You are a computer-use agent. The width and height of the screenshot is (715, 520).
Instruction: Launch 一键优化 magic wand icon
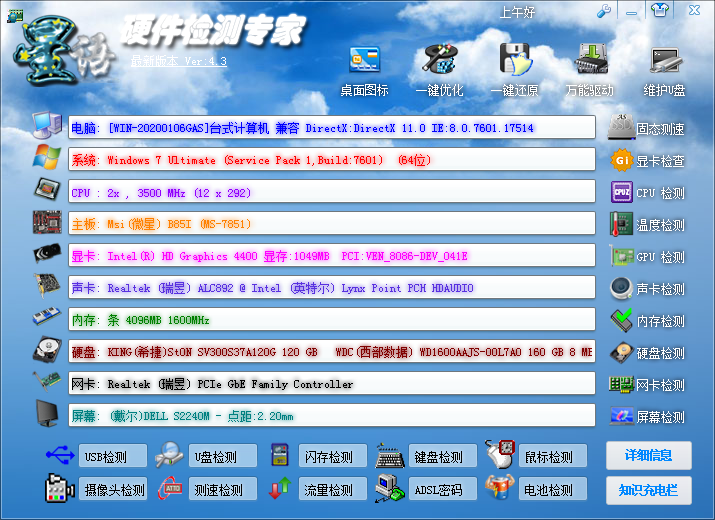click(x=439, y=58)
